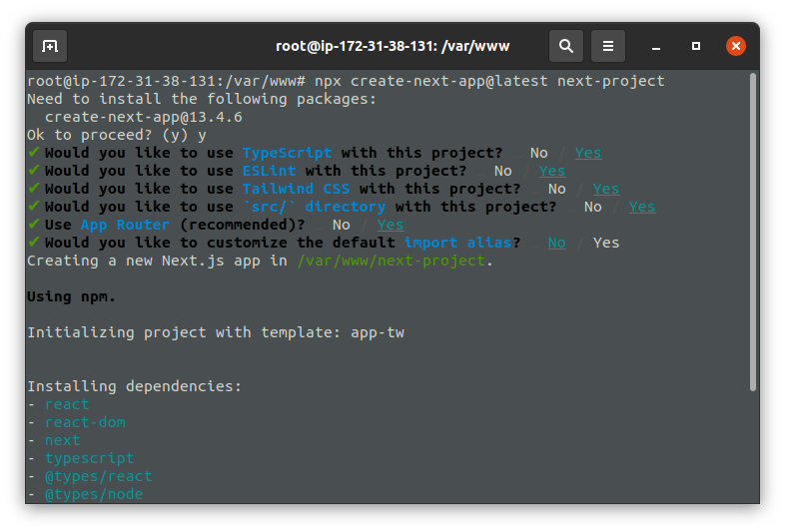
Task: Open a new terminal tab
Action: click(50, 46)
